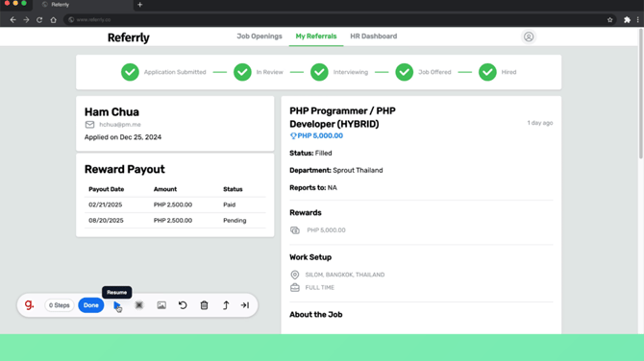Click the trash delete icon in recorder toolbar

[x=204, y=305]
